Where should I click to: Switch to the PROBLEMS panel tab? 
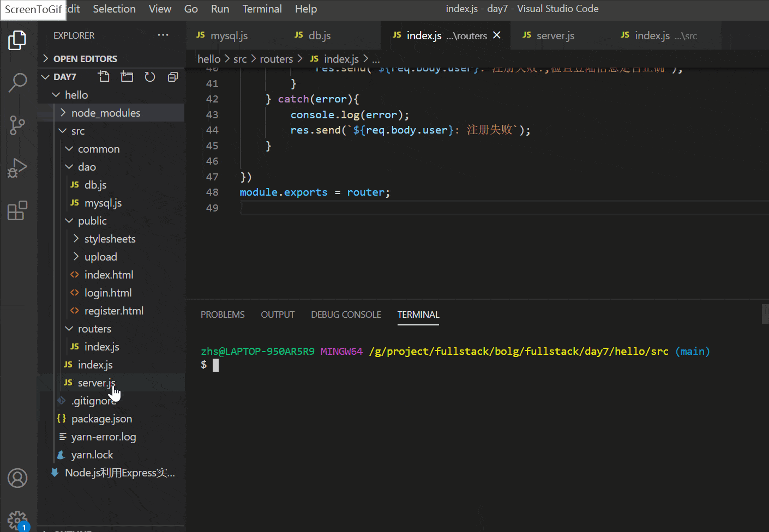click(x=223, y=315)
